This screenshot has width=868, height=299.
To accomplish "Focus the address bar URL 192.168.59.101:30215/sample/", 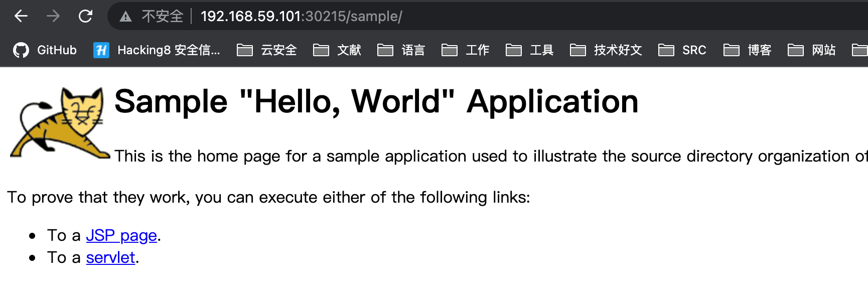I will (301, 17).
